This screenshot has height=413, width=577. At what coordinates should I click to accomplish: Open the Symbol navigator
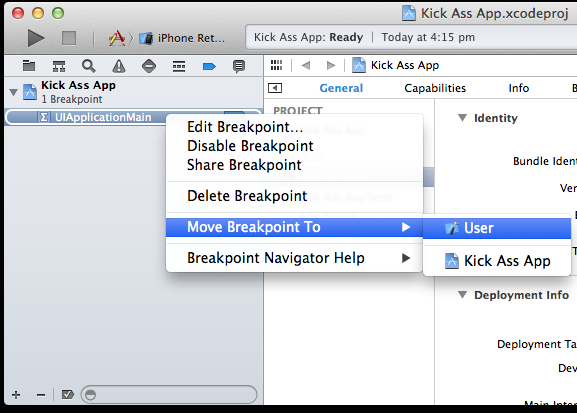click(x=59, y=66)
